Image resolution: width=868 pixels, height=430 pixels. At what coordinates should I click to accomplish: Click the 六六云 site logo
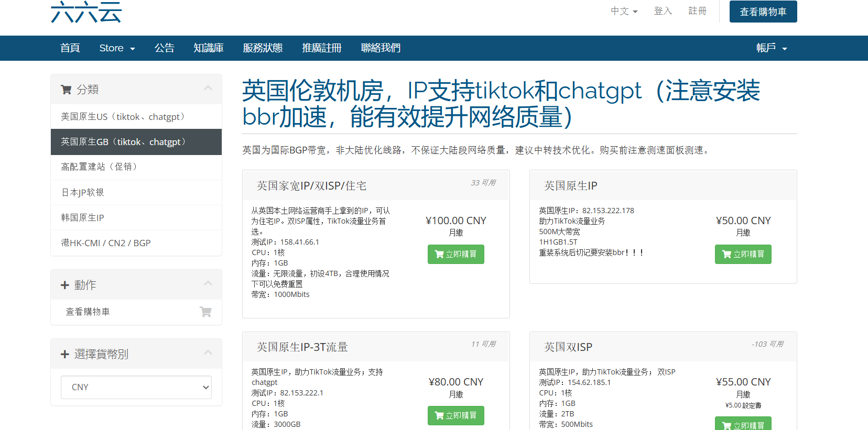86,12
